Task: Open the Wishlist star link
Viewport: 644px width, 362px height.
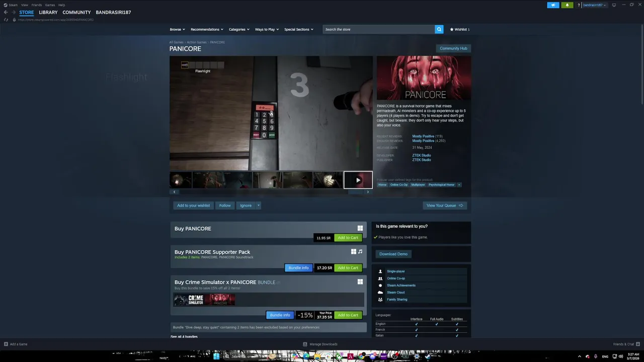Action: 460,29
